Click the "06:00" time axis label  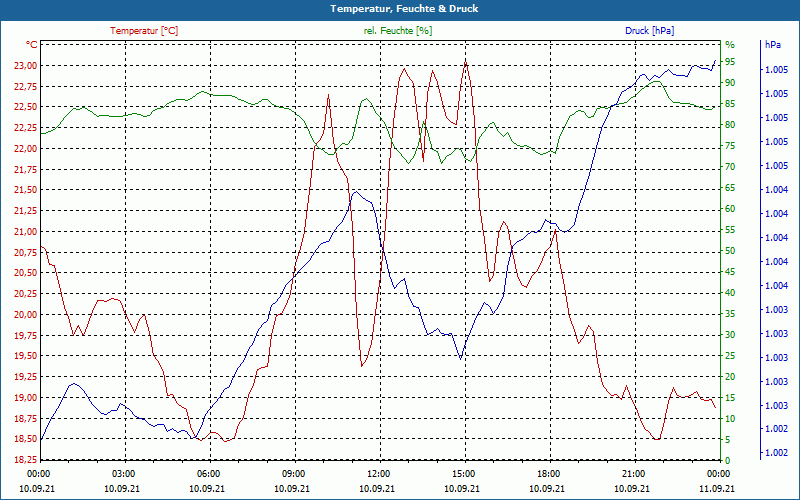208,473
